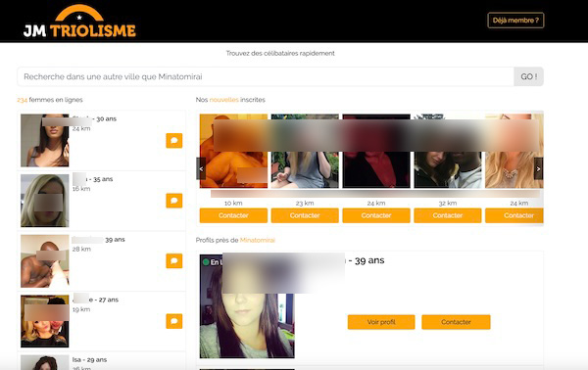The width and height of the screenshot is (588, 370).
Task: Open the large 39 ans profile photo
Action: point(247,306)
